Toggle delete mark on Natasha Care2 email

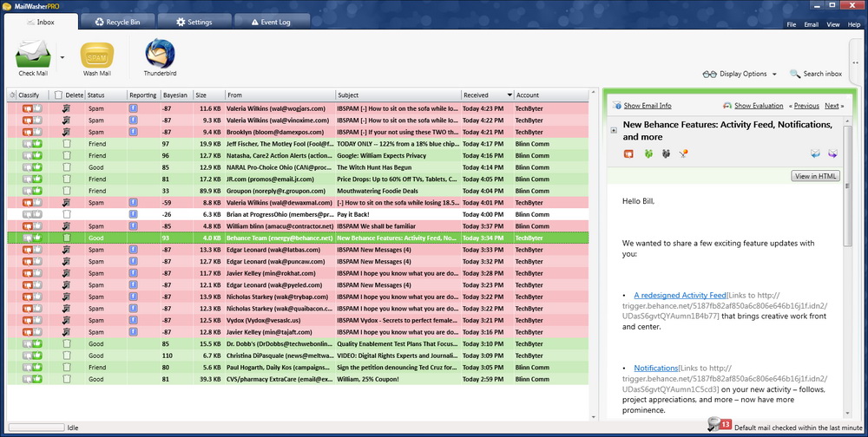tap(67, 155)
